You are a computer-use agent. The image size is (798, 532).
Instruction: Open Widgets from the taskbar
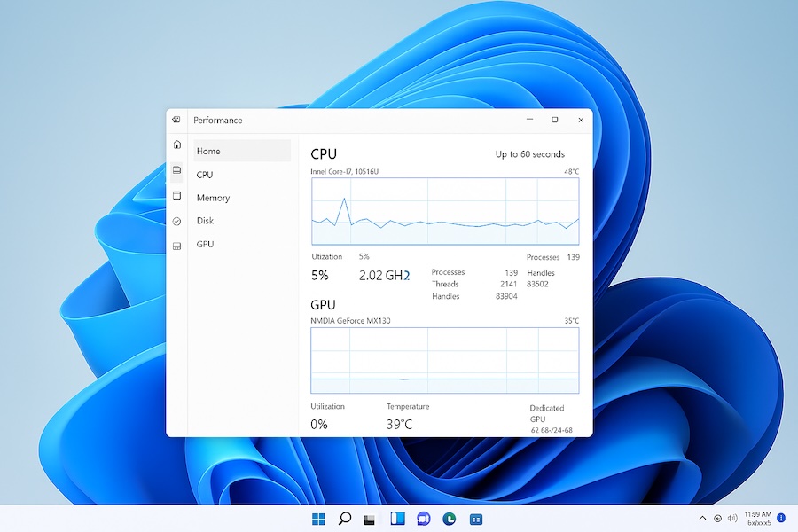point(396,519)
